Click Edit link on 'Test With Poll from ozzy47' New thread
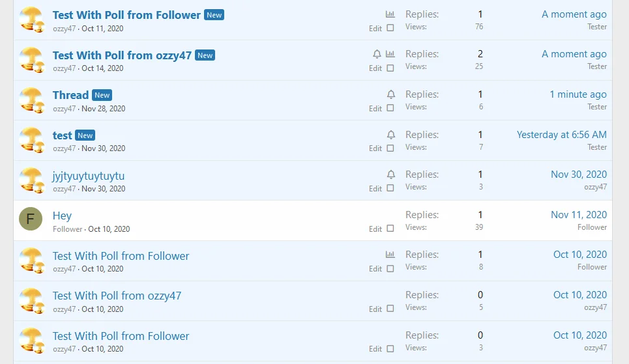Screen dimensions: 629x364 click(375, 68)
